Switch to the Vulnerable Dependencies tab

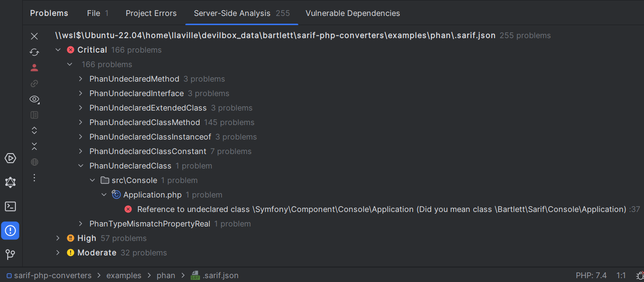pos(352,13)
